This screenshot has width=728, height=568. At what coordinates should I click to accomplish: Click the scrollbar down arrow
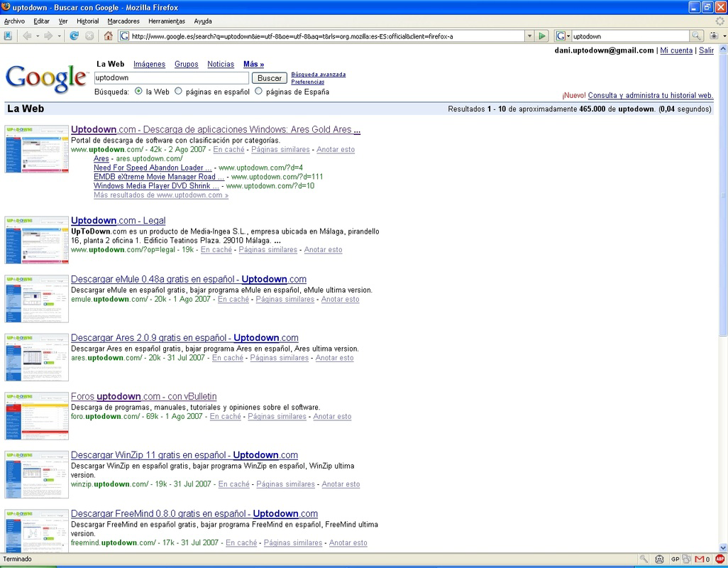[723, 548]
